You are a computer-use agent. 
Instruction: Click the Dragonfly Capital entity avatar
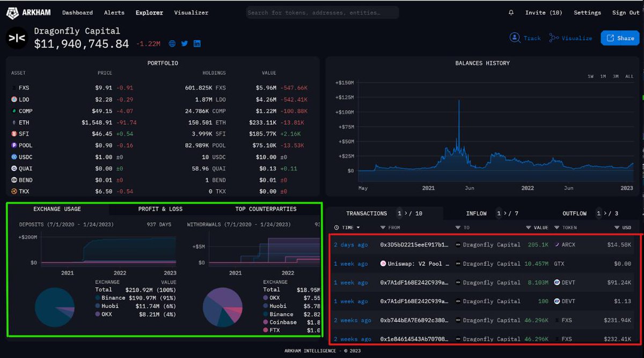(17, 39)
